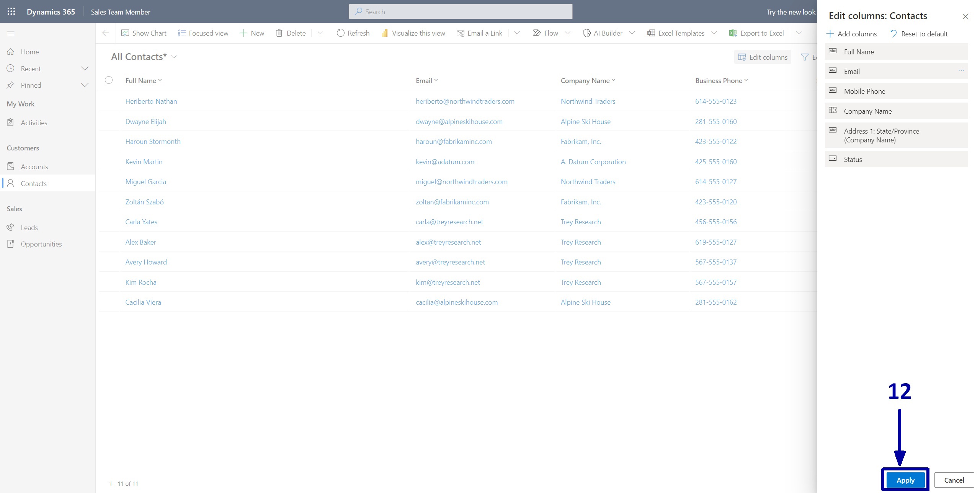Open the All Contacts view selector dropdown
The width and height of the screenshot is (980, 493).
[174, 57]
